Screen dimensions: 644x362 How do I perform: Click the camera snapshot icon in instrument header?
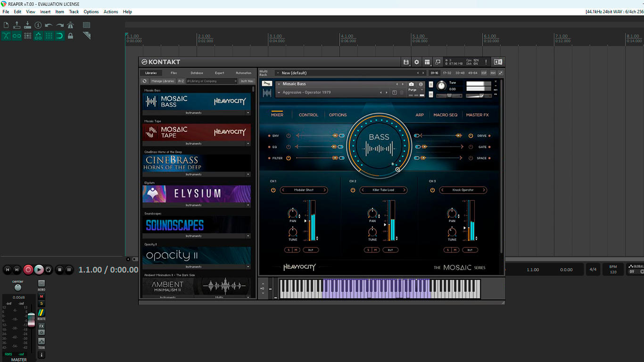pyautogui.click(x=412, y=84)
